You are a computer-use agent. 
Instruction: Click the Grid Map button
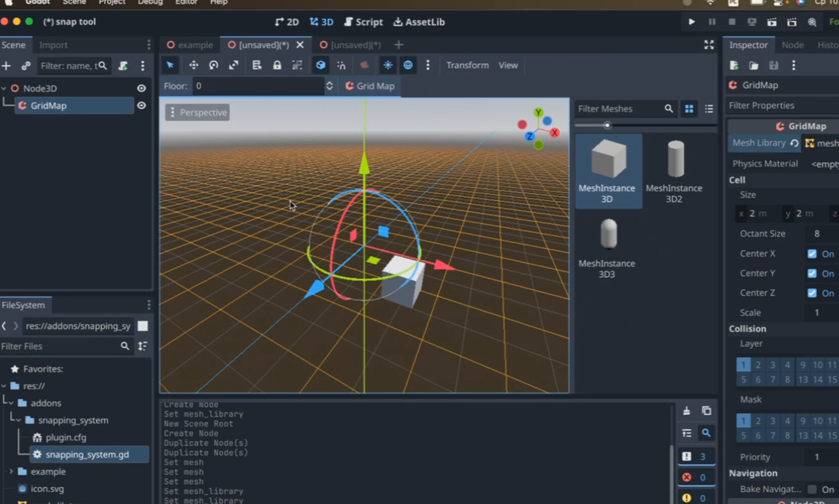click(x=370, y=86)
